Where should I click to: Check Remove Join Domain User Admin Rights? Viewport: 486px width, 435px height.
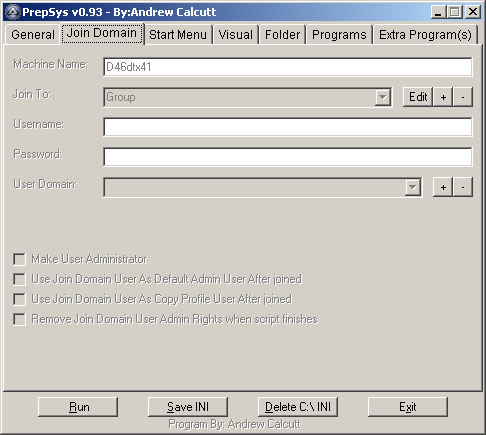[x=19, y=319]
